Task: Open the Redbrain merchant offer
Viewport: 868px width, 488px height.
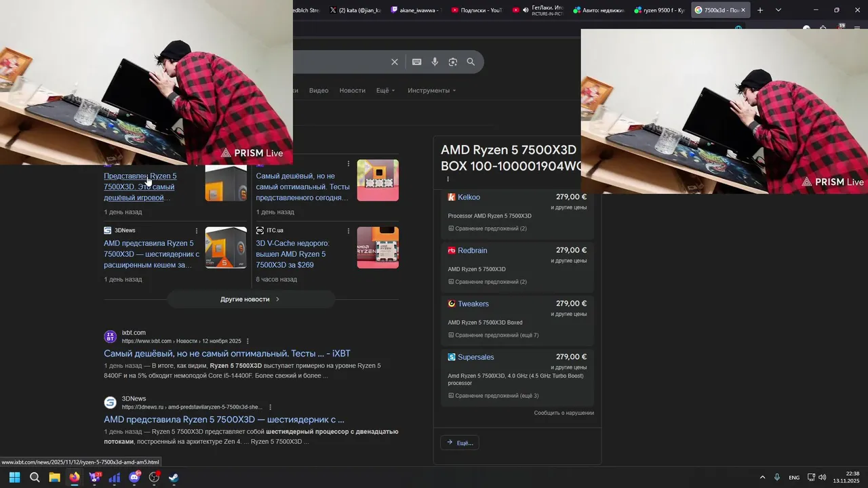Action: (x=472, y=251)
